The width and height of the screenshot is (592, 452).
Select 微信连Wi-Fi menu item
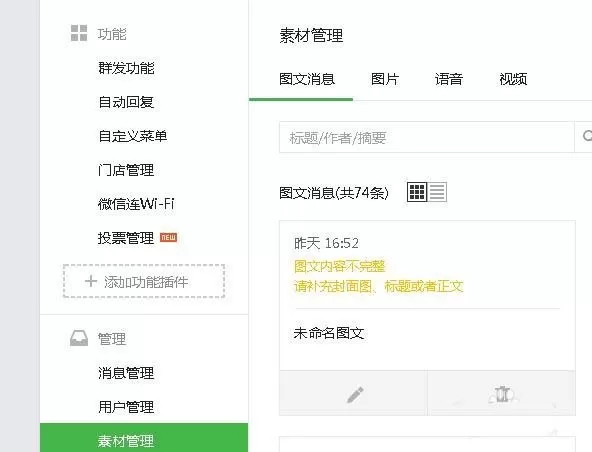pos(136,204)
